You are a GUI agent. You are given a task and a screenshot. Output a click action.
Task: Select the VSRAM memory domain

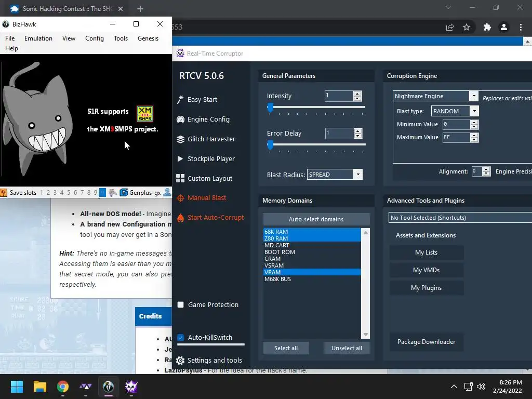pyautogui.click(x=312, y=265)
